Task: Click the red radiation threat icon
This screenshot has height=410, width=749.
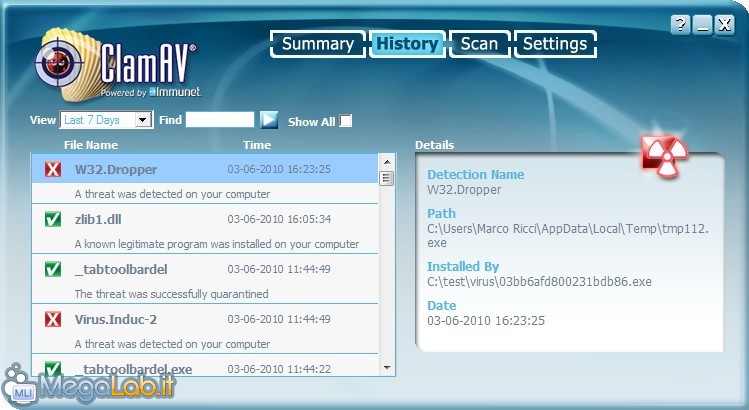Action: point(664,155)
